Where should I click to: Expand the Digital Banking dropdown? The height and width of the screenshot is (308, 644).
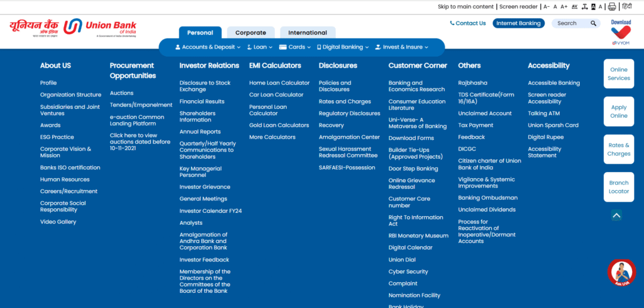click(x=343, y=47)
